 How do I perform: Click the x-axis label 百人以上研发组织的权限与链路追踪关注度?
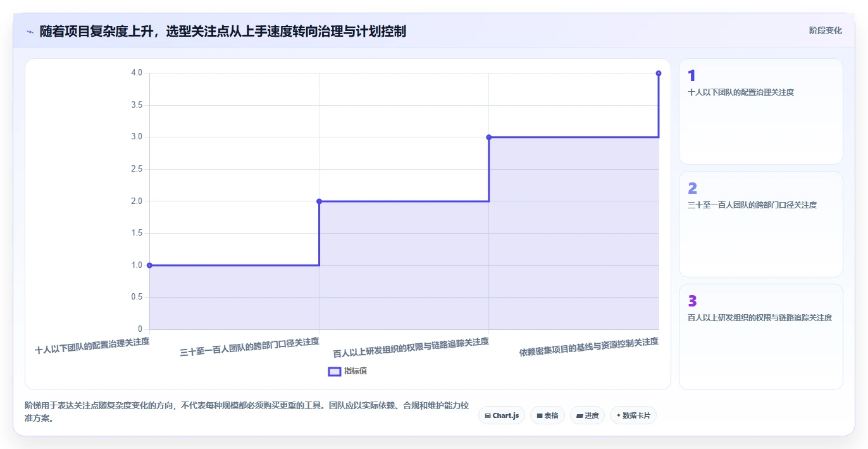click(x=411, y=348)
